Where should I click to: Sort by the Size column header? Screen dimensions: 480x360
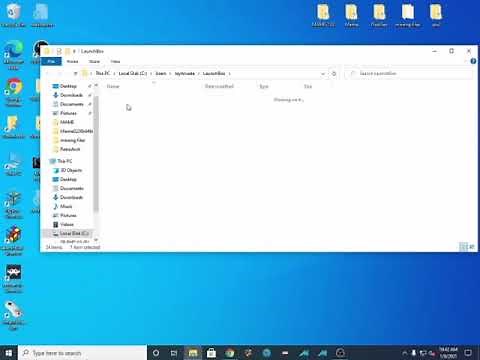(x=308, y=86)
